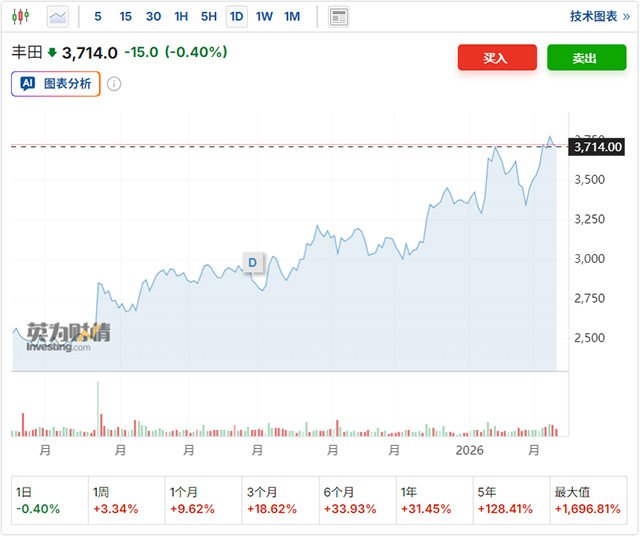Select the 15 minute interval

[x=125, y=16]
